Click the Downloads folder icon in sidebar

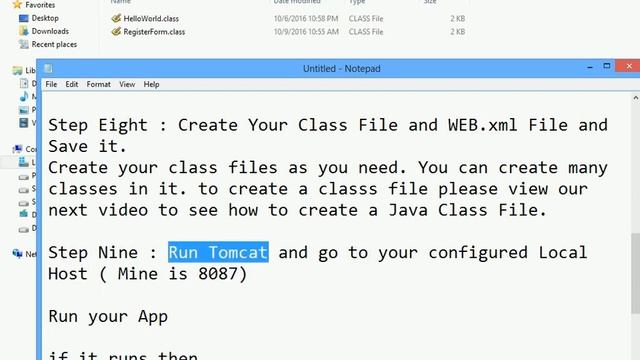click(x=24, y=31)
